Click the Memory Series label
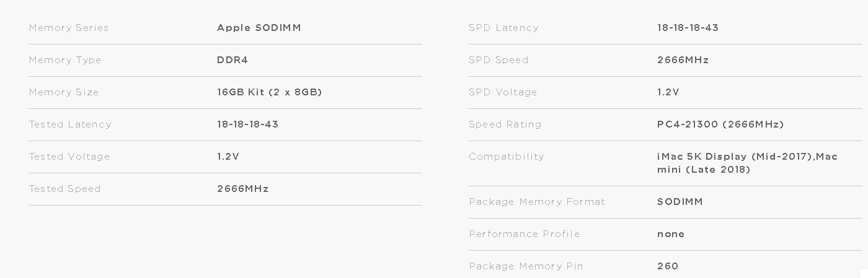The height and width of the screenshot is (278, 868). click(68, 28)
